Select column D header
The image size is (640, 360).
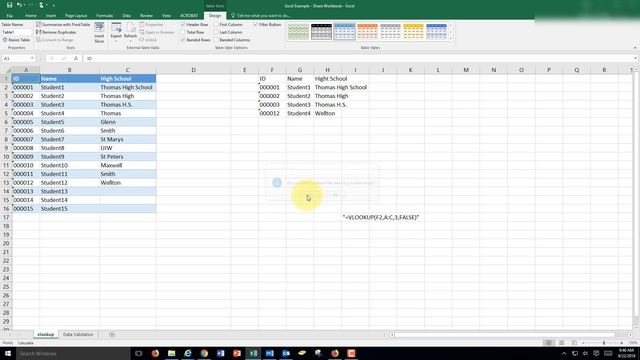click(193, 70)
